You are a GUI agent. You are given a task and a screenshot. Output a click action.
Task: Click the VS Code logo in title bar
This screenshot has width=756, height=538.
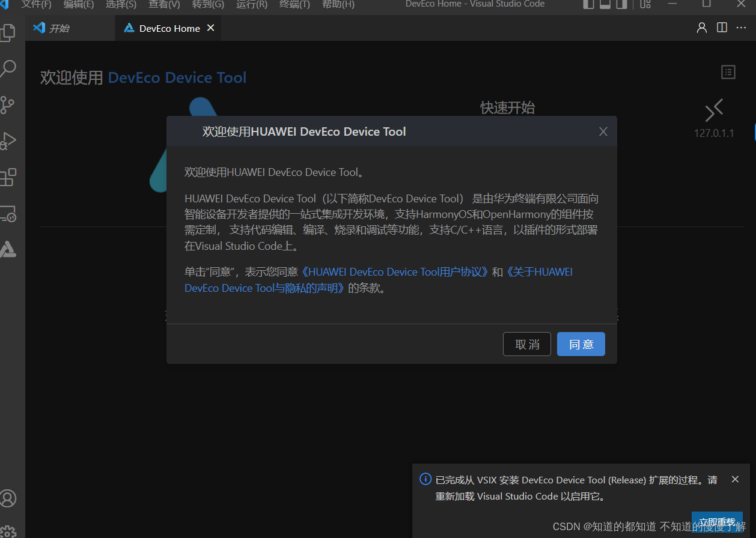pyautogui.click(x=4, y=4)
